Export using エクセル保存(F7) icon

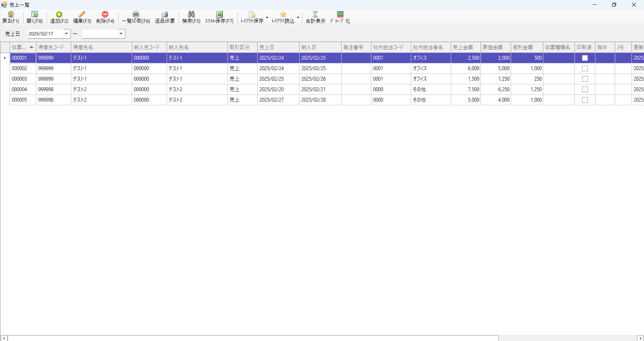(219, 14)
